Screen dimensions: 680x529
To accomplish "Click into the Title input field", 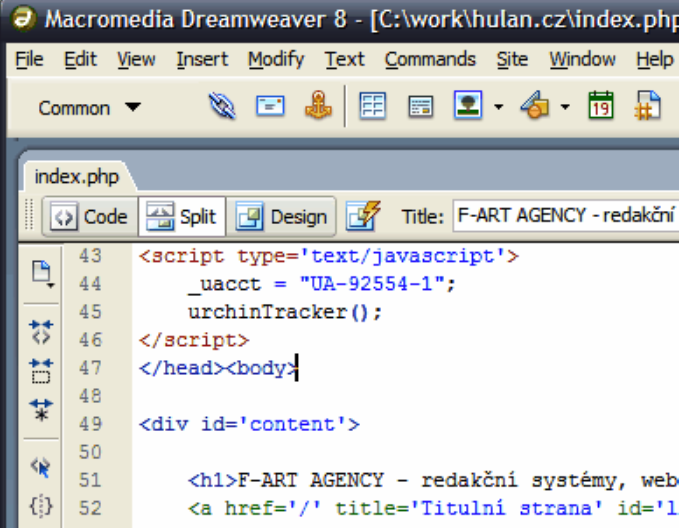I will tap(566, 216).
